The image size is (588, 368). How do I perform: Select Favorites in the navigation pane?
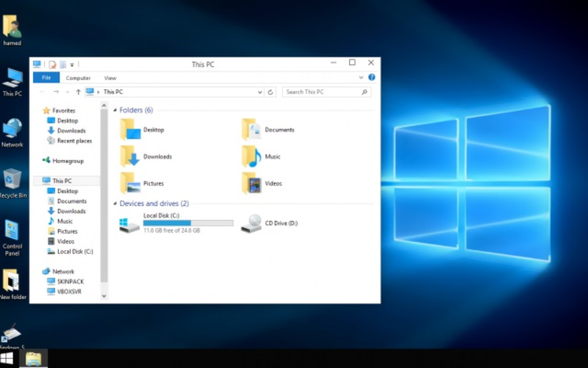(x=59, y=110)
